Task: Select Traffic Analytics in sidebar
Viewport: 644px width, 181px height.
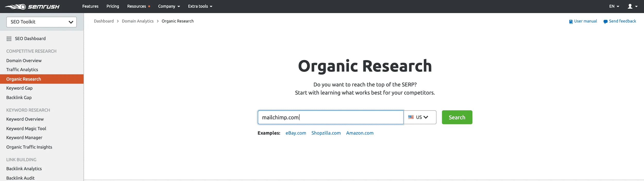Action: click(22, 70)
